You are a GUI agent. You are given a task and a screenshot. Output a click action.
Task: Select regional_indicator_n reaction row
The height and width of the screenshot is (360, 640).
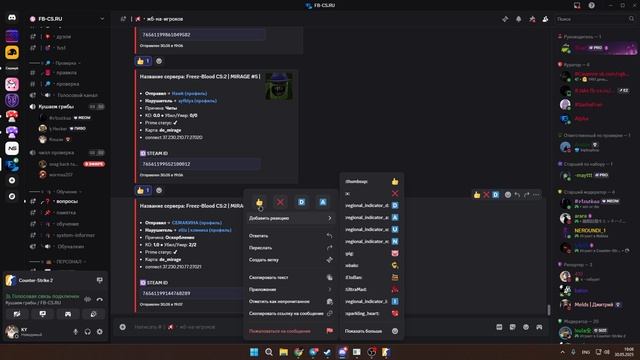(x=372, y=241)
